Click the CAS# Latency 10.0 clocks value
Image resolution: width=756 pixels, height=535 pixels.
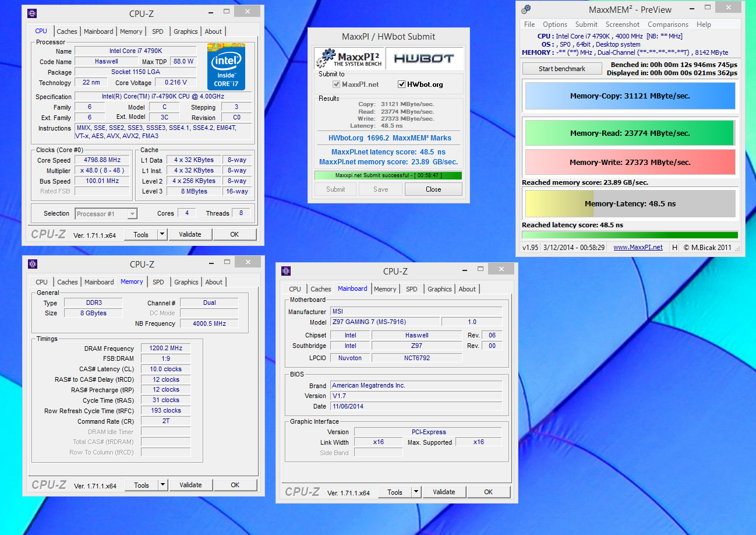pyautogui.click(x=165, y=369)
